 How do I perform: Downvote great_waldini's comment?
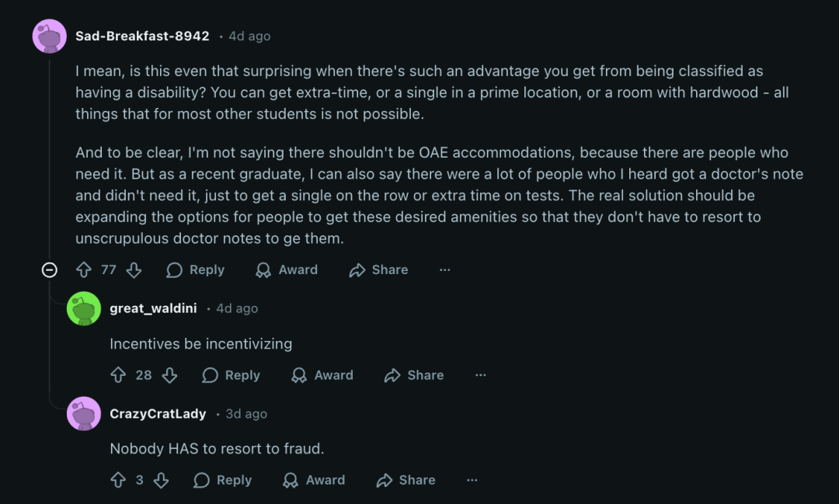click(169, 375)
